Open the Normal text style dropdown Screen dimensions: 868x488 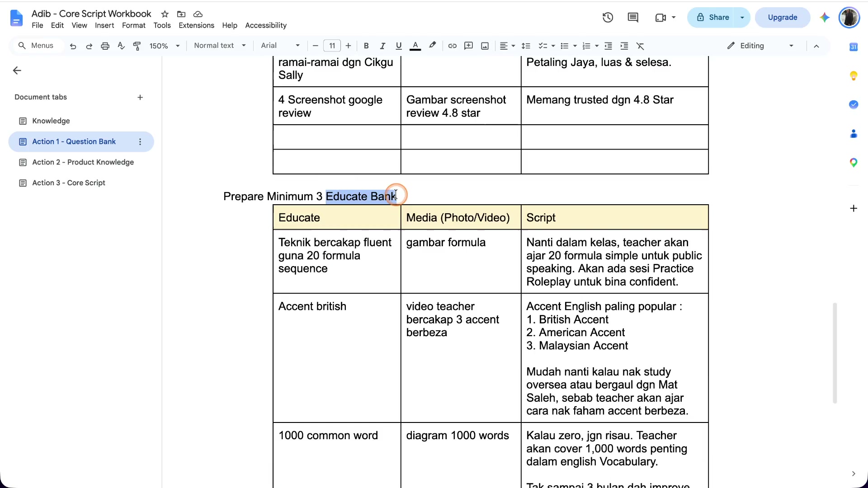click(220, 46)
